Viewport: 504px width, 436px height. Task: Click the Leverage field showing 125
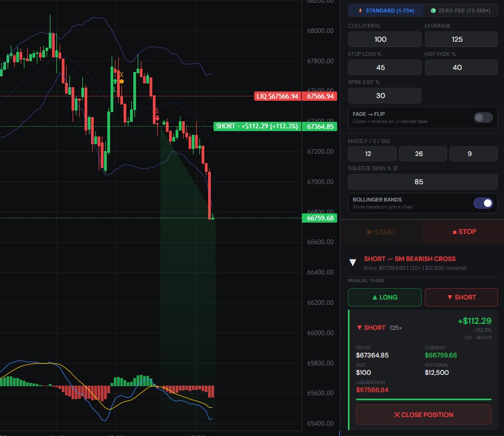461,39
